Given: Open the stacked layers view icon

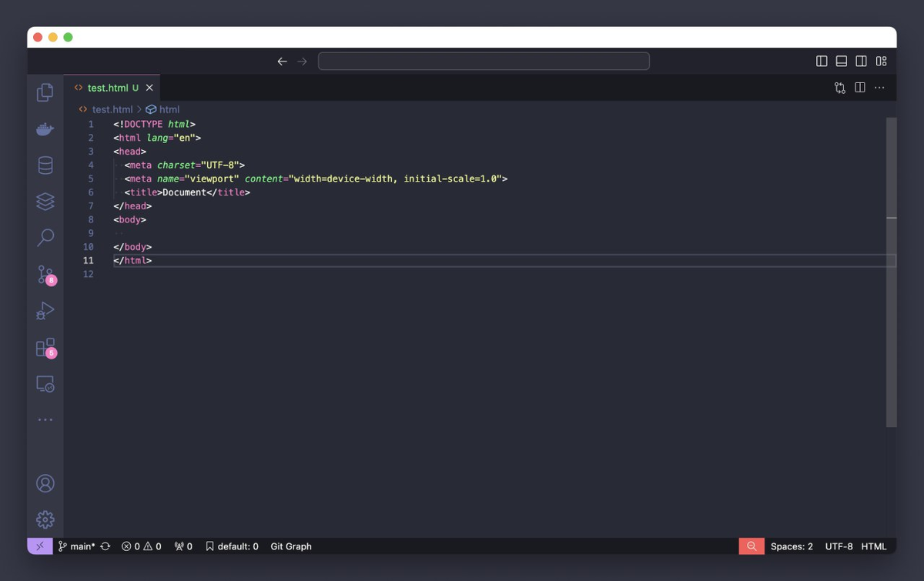Looking at the screenshot, I should pos(45,202).
